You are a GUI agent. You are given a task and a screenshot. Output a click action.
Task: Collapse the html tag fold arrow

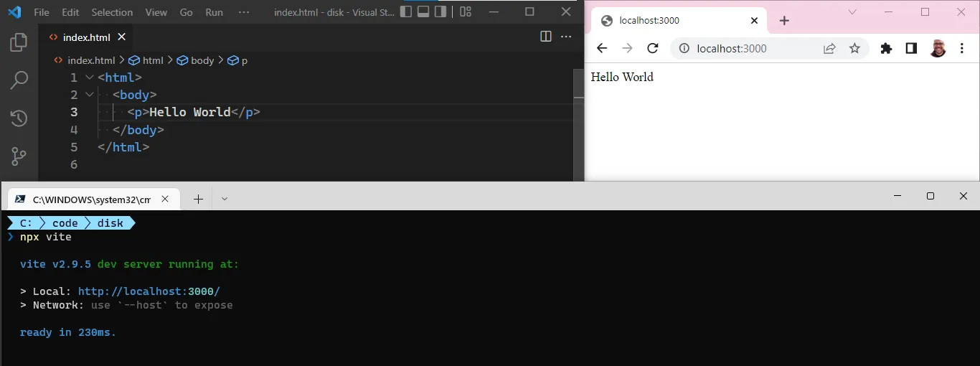coord(89,78)
